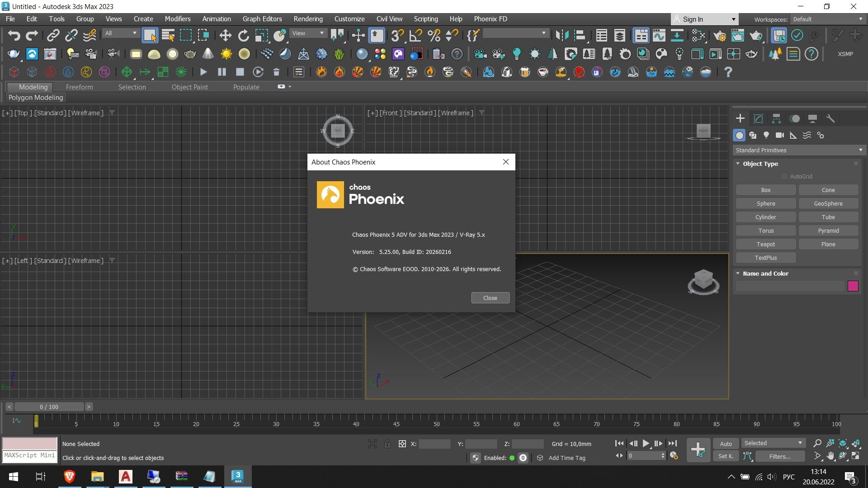This screenshot has height=488, width=868.
Task: Click the Phoenix toolbar help question mark
Action: [x=728, y=72]
